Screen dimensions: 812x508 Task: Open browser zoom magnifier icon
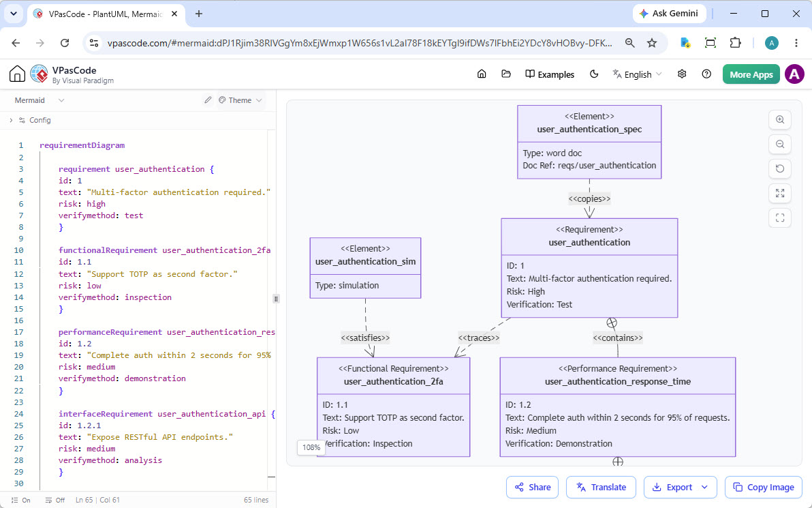point(629,43)
